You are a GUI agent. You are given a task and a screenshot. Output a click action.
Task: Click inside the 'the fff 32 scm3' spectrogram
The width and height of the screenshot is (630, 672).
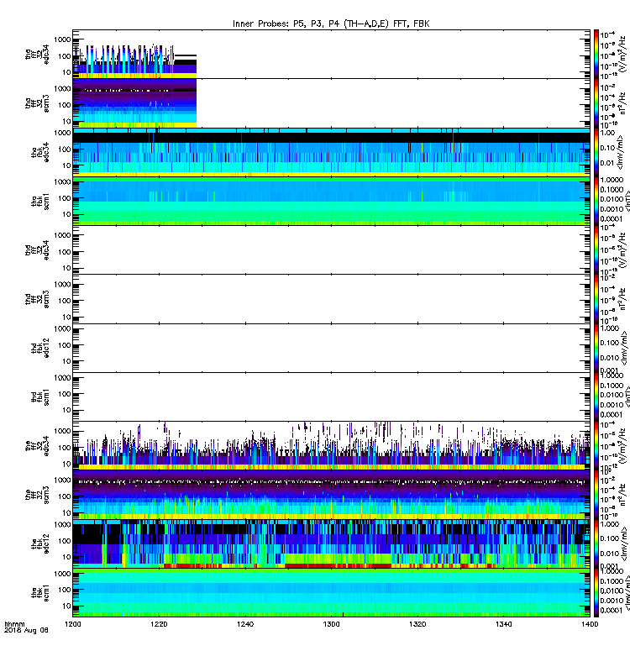331,495
